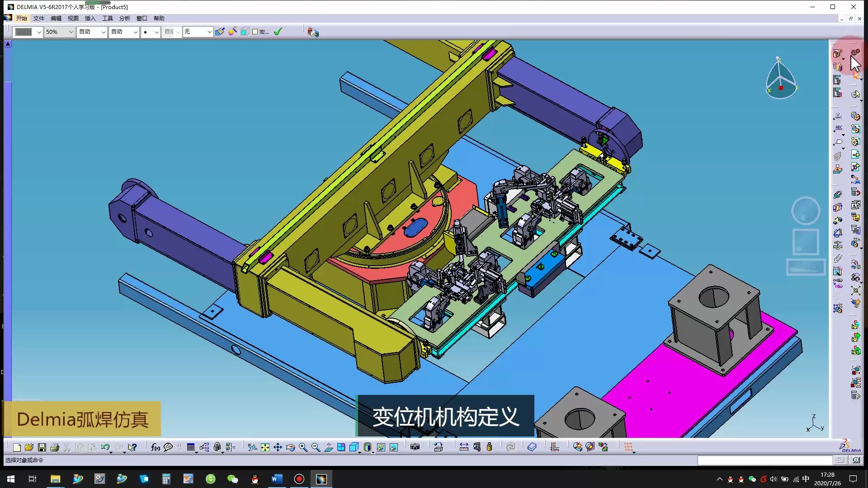Image resolution: width=868 pixels, height=488 pixels.
Task: Open the 插入 menu
Action: pyautogui.click(x=90, y=19)
